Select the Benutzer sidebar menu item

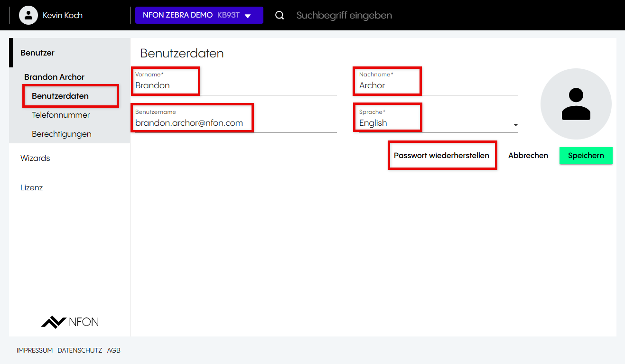(37, 53)
